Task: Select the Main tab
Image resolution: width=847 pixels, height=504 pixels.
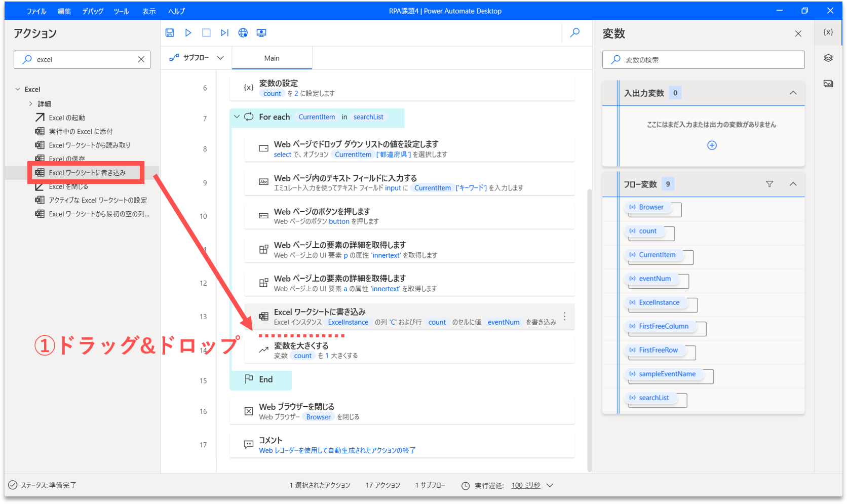Action: 272,58
